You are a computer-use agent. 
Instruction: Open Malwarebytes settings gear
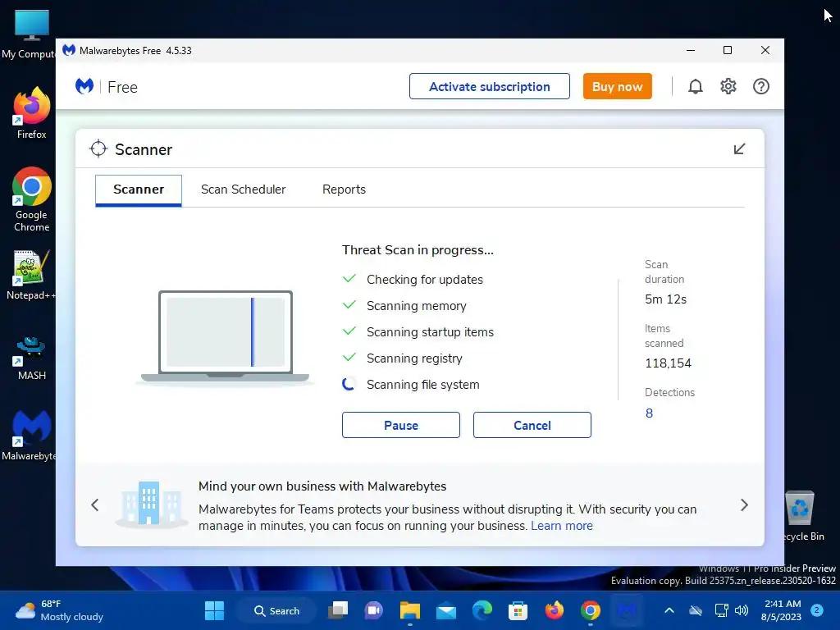(728, 86)
